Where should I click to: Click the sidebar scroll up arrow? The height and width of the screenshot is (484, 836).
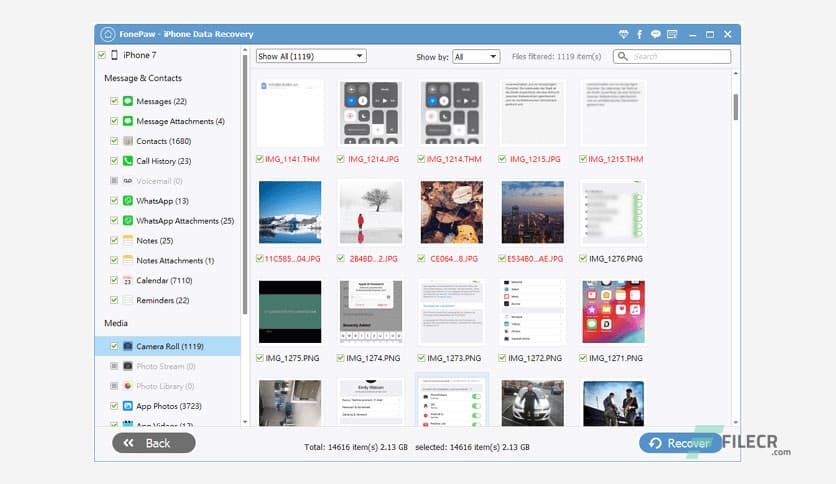pyautogui.click(x=245, y=50)
